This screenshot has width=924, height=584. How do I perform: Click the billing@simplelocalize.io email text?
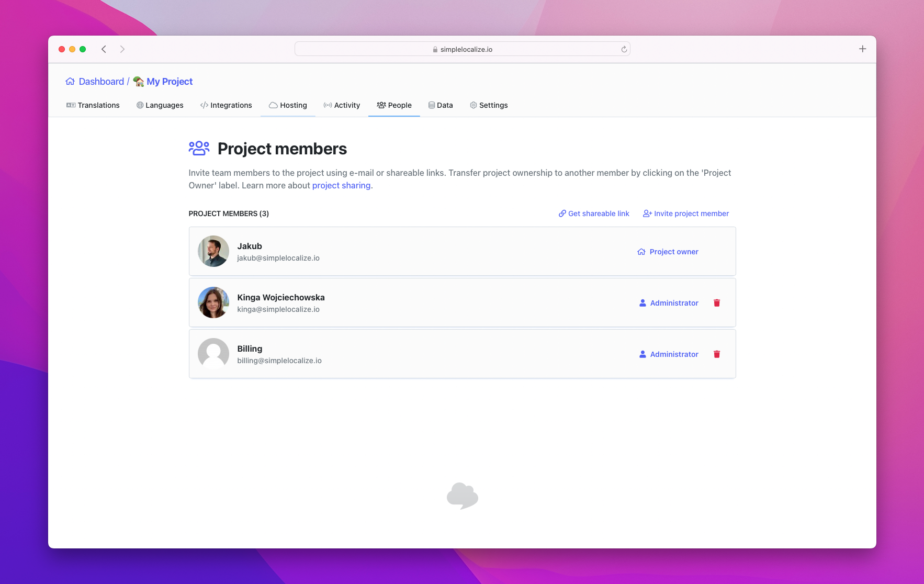click(279, 361)
